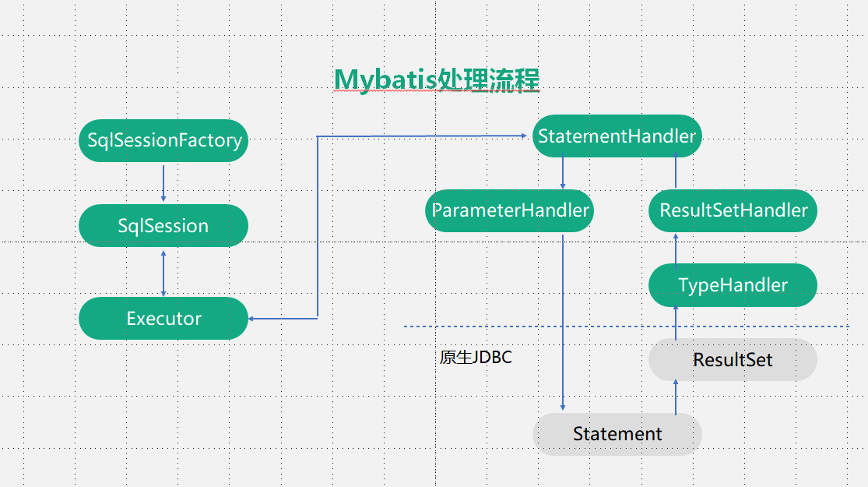The height and width of the screenshot is (487, 868).
Task: Select the ParameterHandler shape
Action: coord(509,210)
